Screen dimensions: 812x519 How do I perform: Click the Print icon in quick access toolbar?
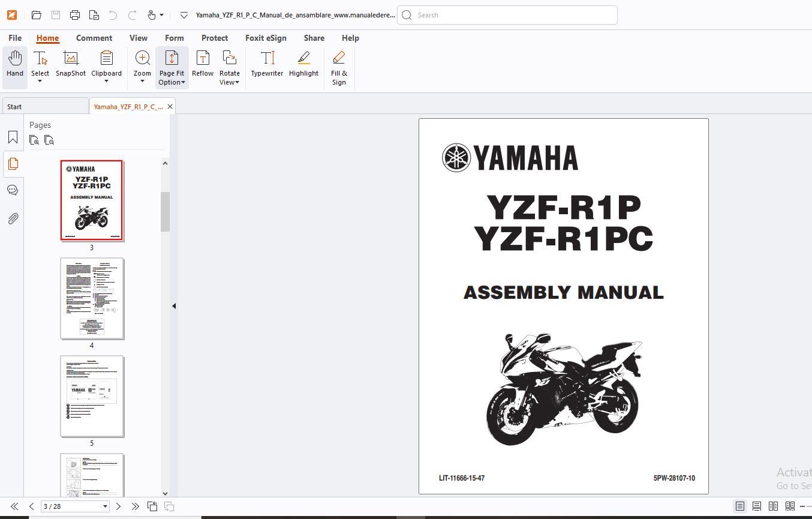pos(75,15)
